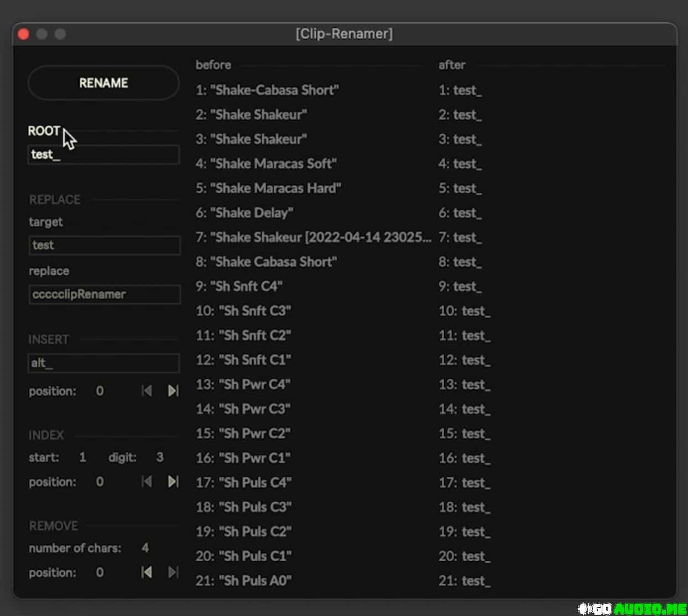Click the RENAME button
The image size is (688, 616).
click(103, 83)
